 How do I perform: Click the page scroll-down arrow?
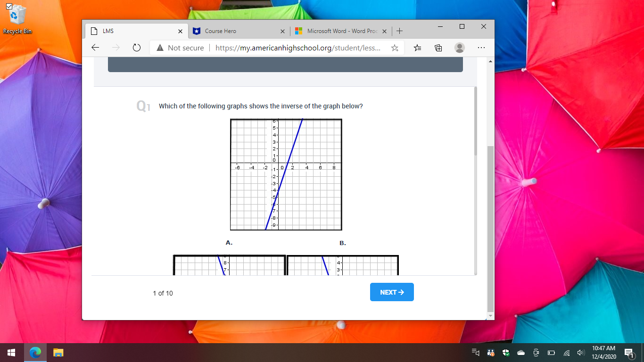pyautogui.click(x=490, y=315)
